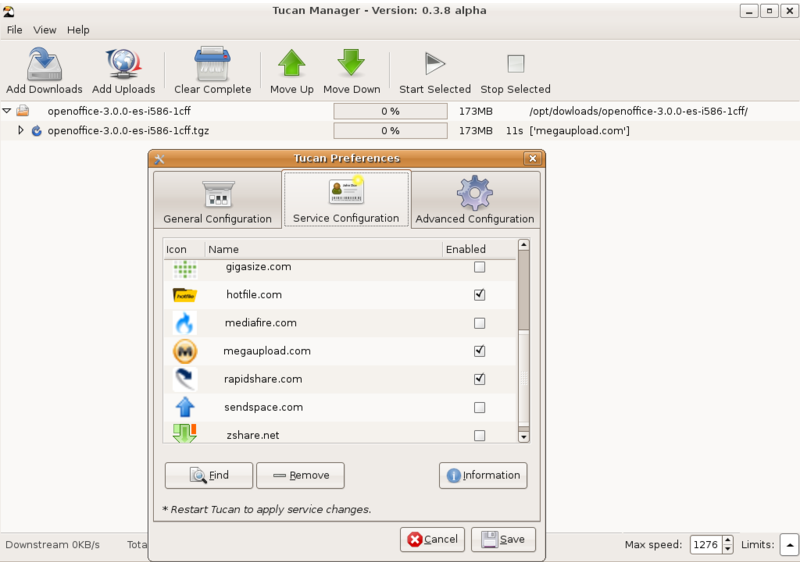The height and width of the screenshot is (562, 803).
Task: Click the mediafire.com flame icon
Action: (x=185, y=323)
